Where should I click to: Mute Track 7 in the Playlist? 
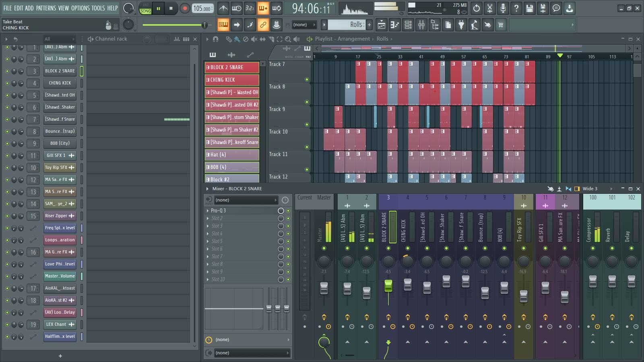click(307, 80)
